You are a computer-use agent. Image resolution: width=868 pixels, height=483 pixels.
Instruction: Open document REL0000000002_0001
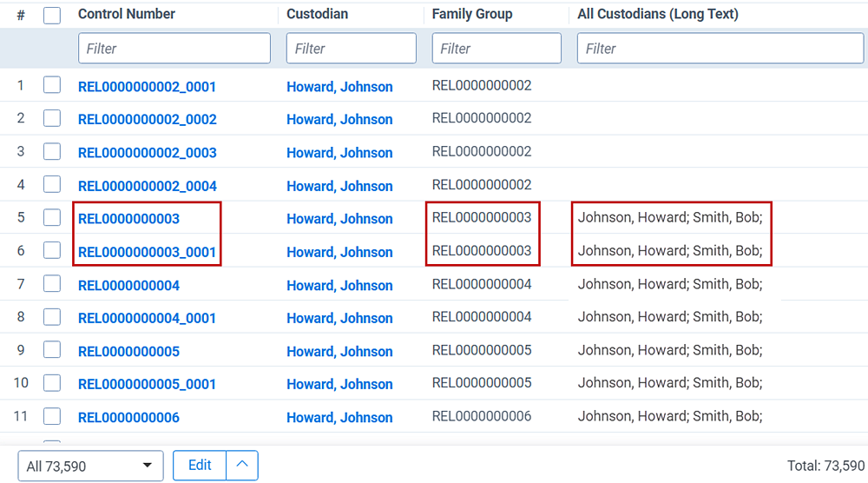tap(147, 86)
